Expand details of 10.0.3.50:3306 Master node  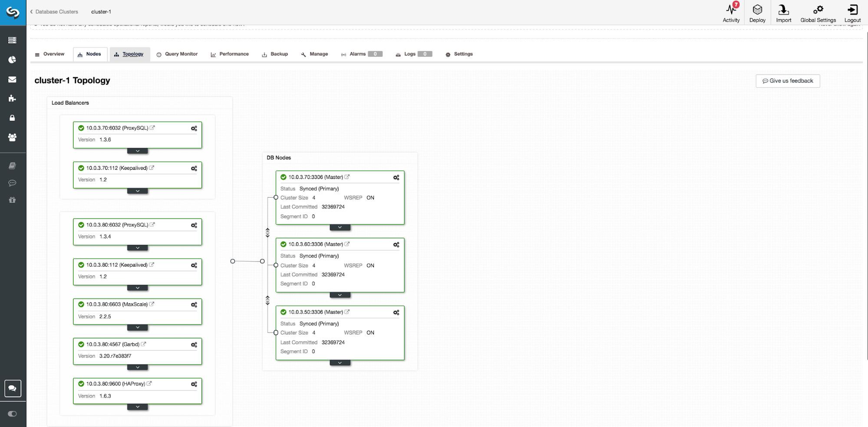(x=340, y=363)
